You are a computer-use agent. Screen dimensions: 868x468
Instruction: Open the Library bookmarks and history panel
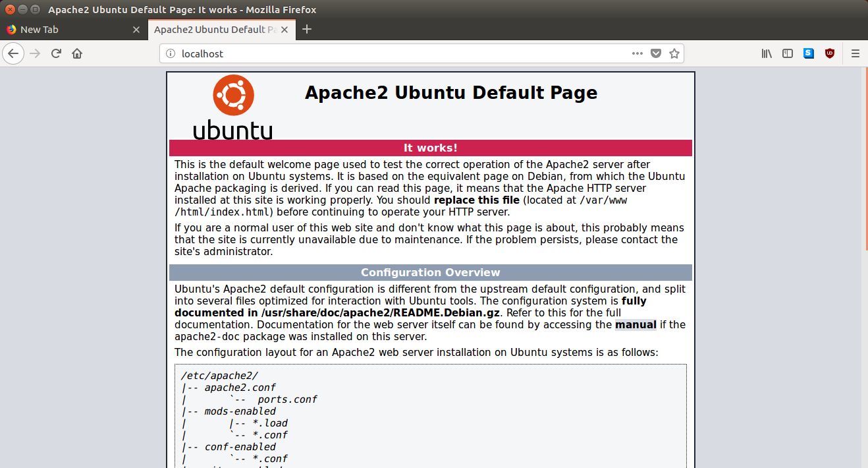[x=767, y=53]
